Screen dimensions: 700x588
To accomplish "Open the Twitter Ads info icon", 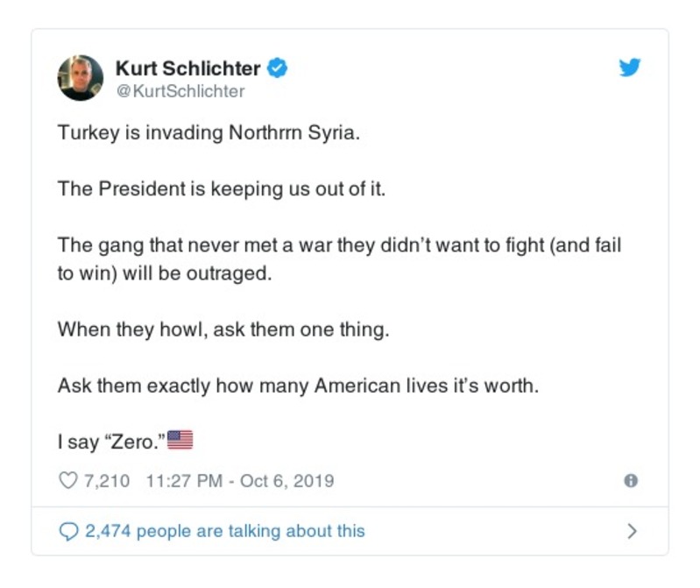I will pyautogui.click(x=630, y=481).
